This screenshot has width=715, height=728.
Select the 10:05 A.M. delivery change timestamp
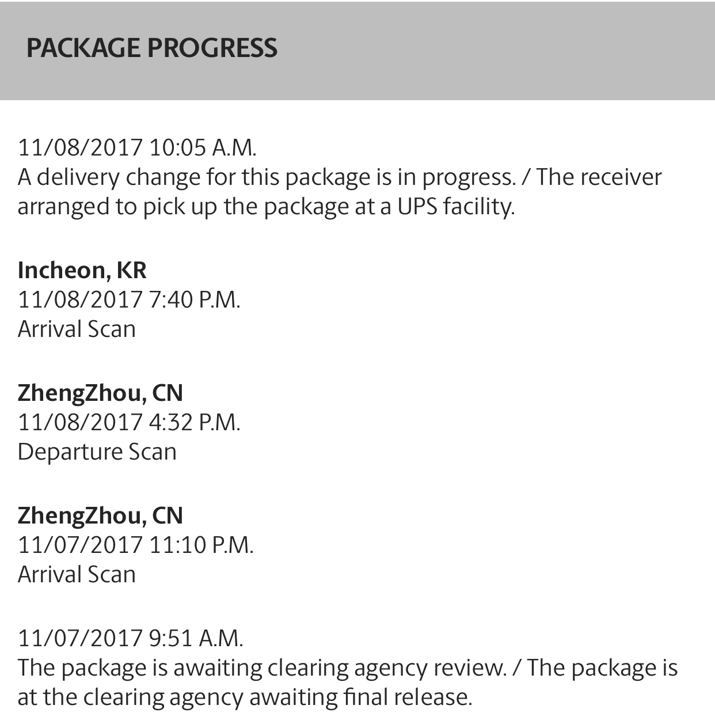tap(137, 147)
